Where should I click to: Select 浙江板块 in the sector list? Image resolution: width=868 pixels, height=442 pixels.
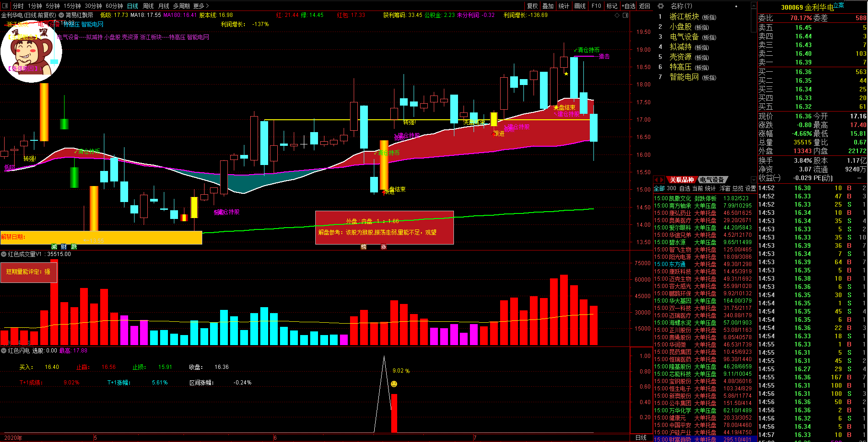click(x=684, y=16)
